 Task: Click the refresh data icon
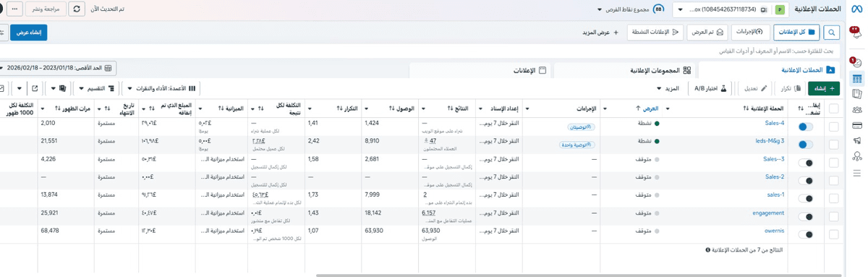click(77, 9)
